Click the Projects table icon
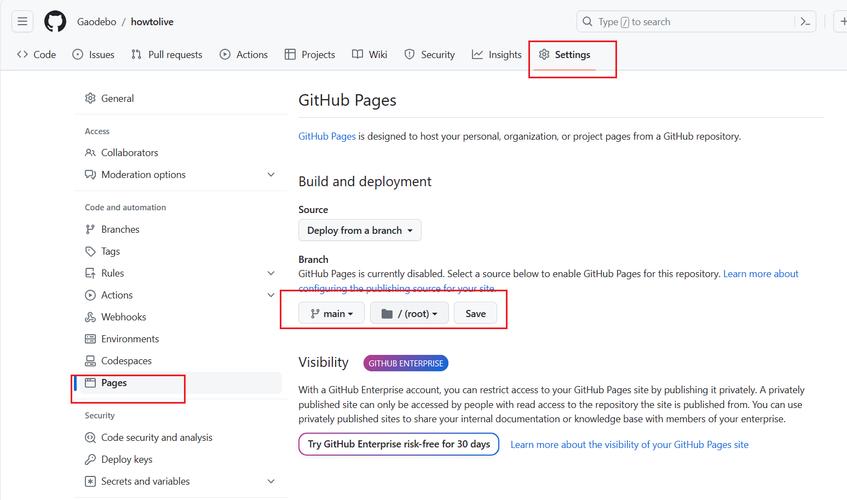 [x=290, y=55]
